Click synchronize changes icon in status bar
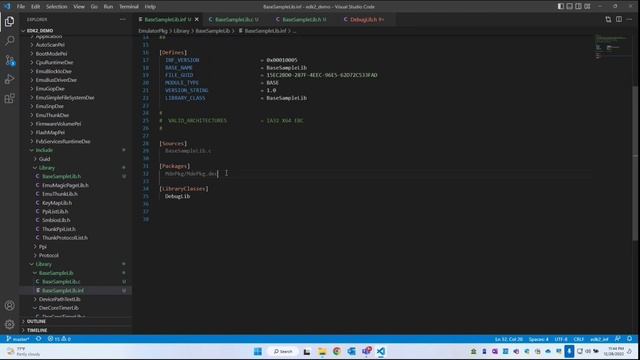Image resolution: width=640 pixels, height=360 pixels. [x=38, y=339]
